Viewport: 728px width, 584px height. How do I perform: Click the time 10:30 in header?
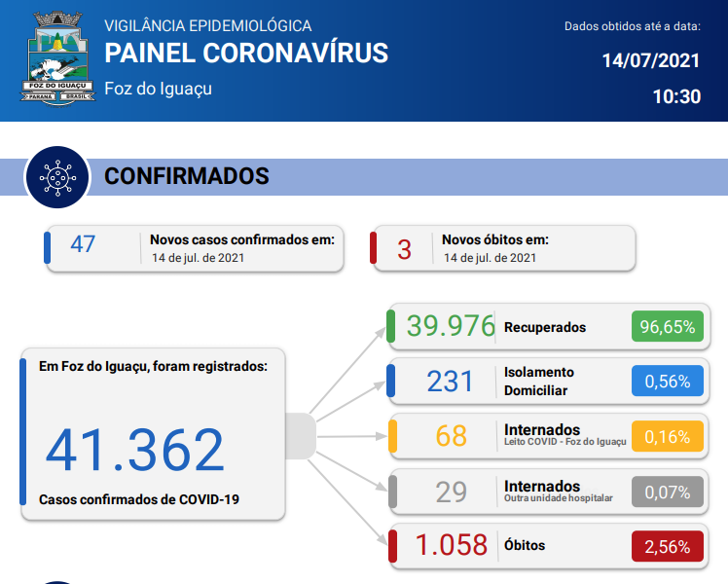click(676, 96)
